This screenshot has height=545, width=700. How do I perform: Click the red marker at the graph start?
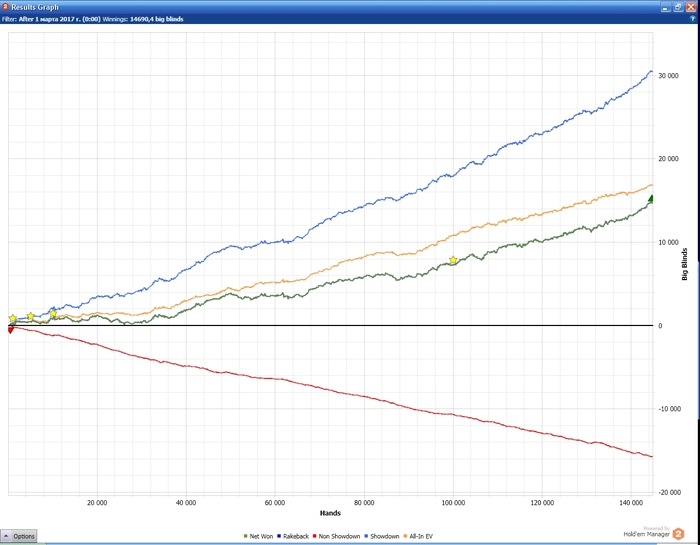pyautogui.click(x=11, y=329)
